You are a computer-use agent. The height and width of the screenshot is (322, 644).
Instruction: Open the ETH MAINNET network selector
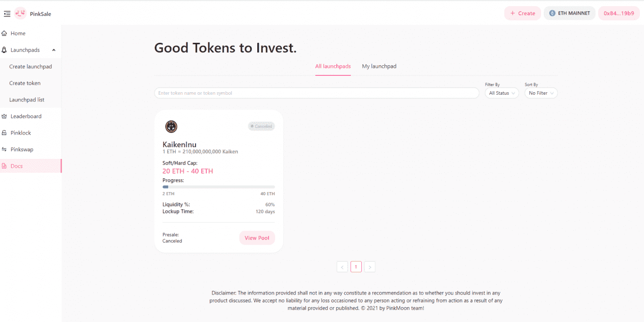[569, 13]
